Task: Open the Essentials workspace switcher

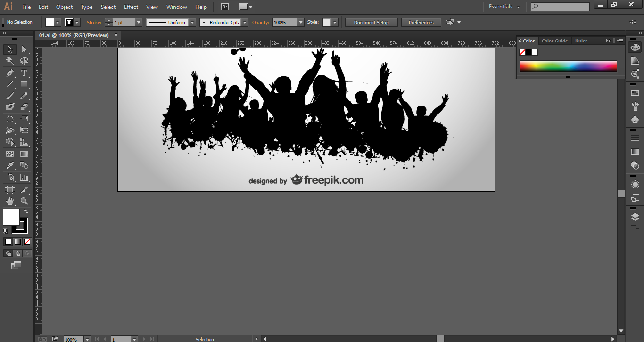Action: point(504,7)
